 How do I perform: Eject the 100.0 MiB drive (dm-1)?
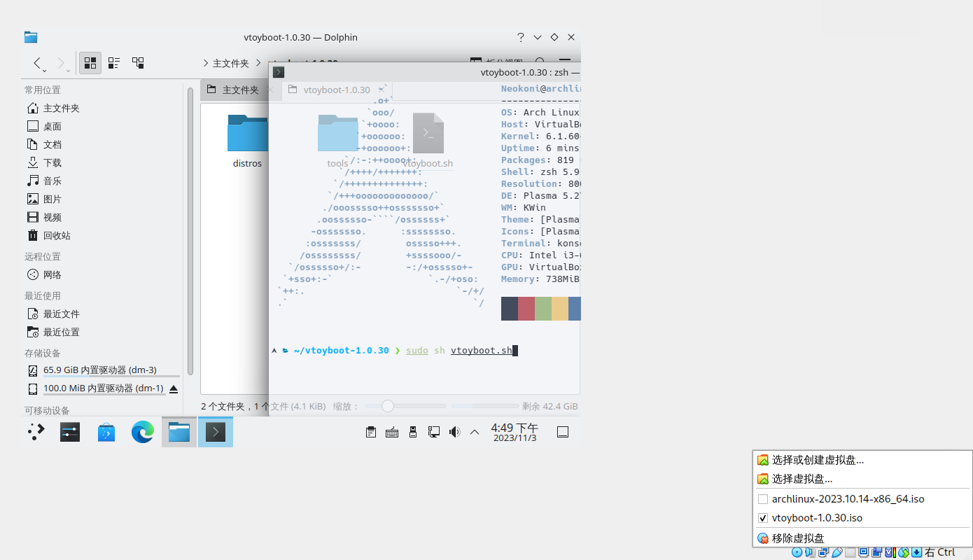174,388
